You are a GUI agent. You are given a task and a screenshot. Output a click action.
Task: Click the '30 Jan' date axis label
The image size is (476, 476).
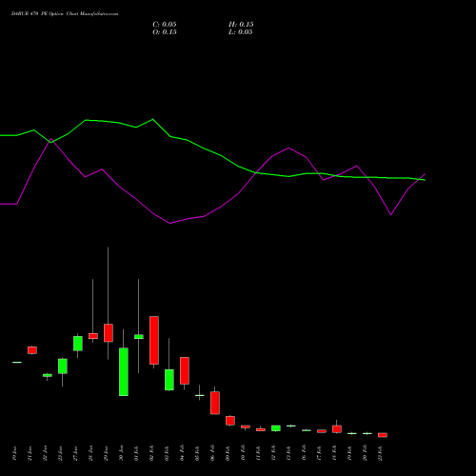pos(121,453)
